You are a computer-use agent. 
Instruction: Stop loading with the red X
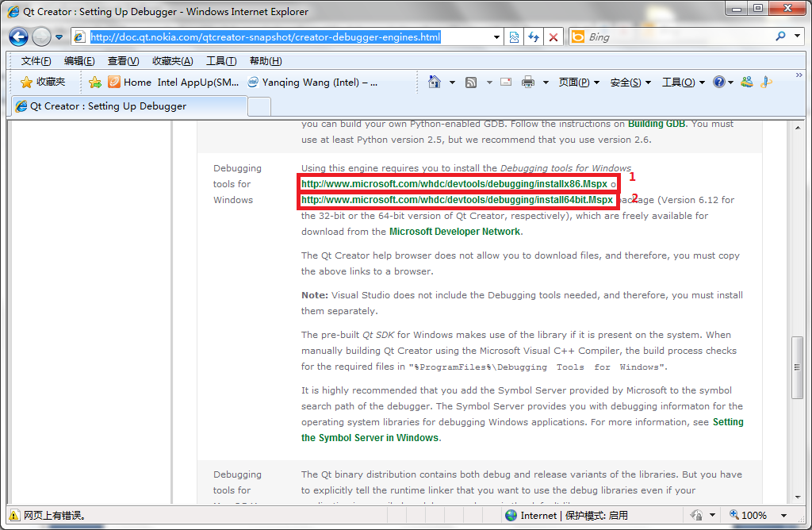pos(553,36)
